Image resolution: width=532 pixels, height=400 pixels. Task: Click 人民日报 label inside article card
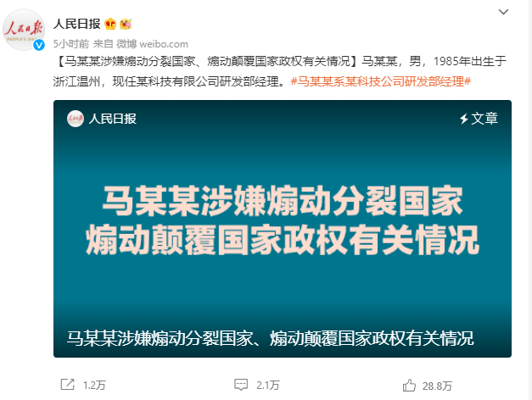click(113, 119)
